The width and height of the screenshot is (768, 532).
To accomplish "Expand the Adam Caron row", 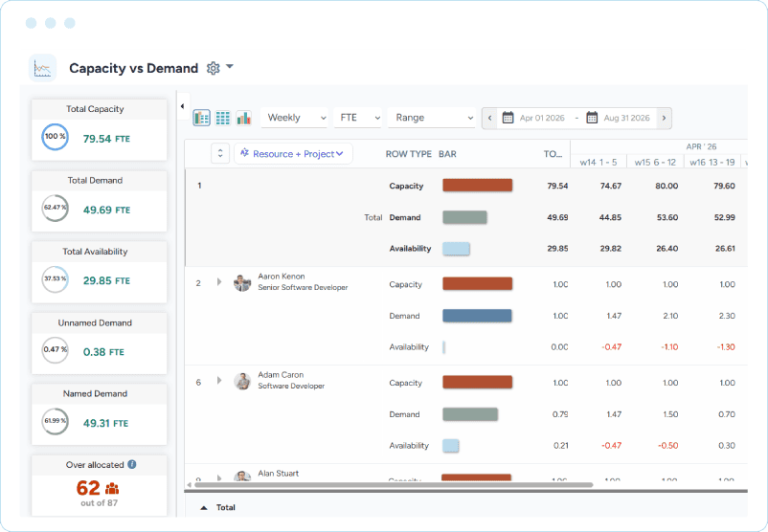I will click(x=219, y=380).
